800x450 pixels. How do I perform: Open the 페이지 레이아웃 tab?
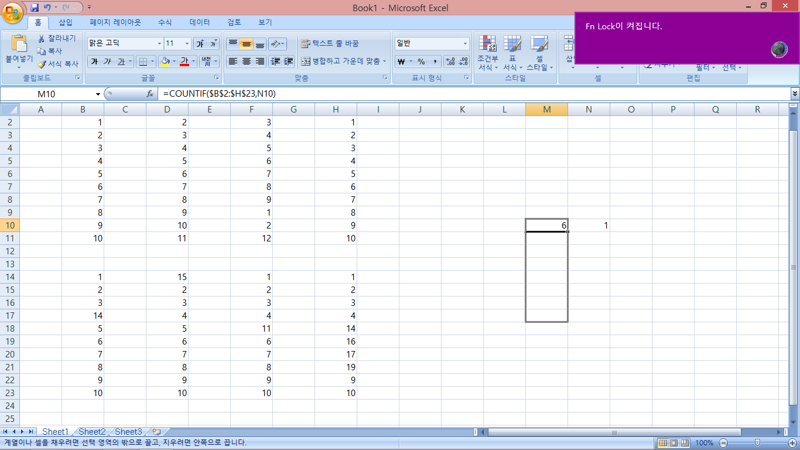point(115,22)
